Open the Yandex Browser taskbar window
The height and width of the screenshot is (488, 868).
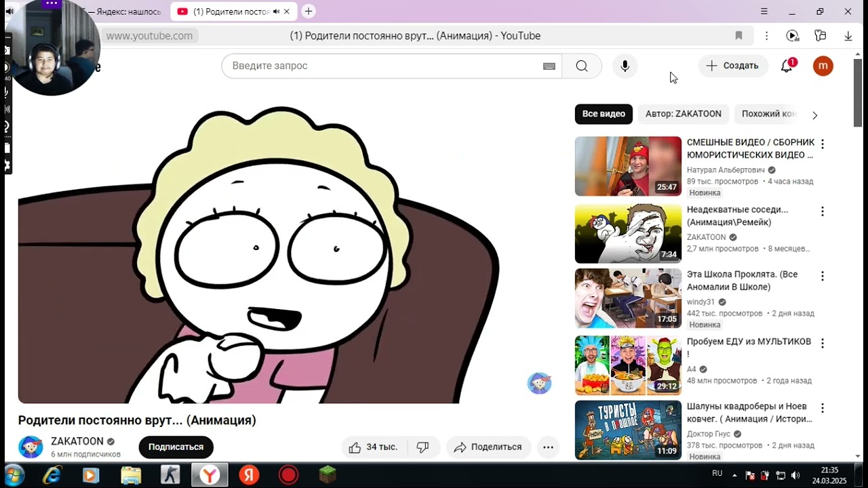210,475
